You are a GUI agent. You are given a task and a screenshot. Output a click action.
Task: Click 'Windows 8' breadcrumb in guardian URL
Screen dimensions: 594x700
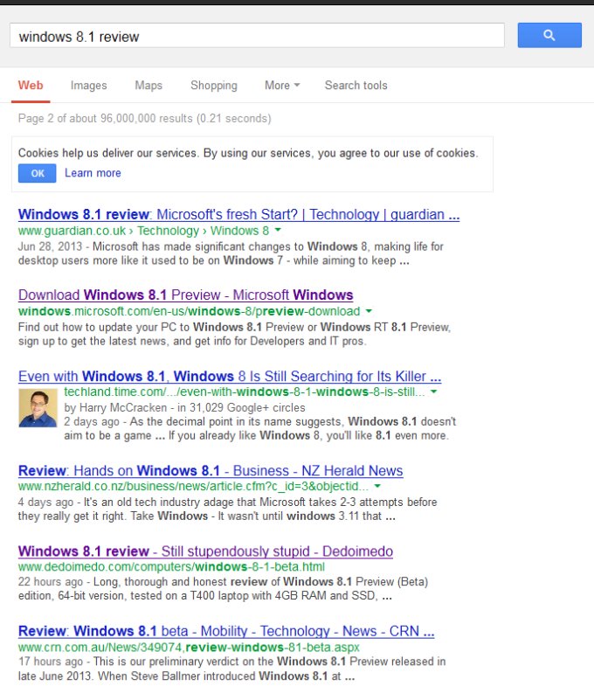pos(239,231)
